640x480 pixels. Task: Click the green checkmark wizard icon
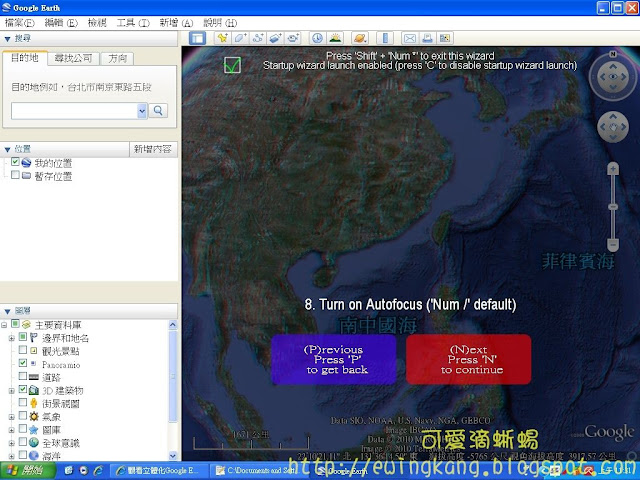pos(232,64)
